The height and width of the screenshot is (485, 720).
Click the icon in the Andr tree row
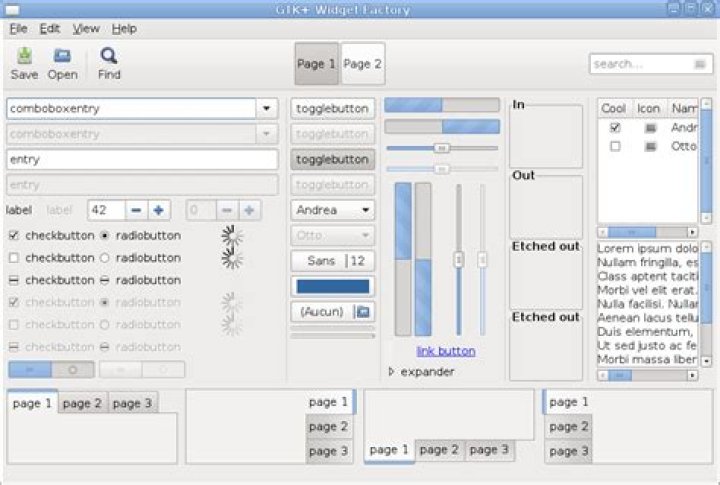[x=650, y=128]
